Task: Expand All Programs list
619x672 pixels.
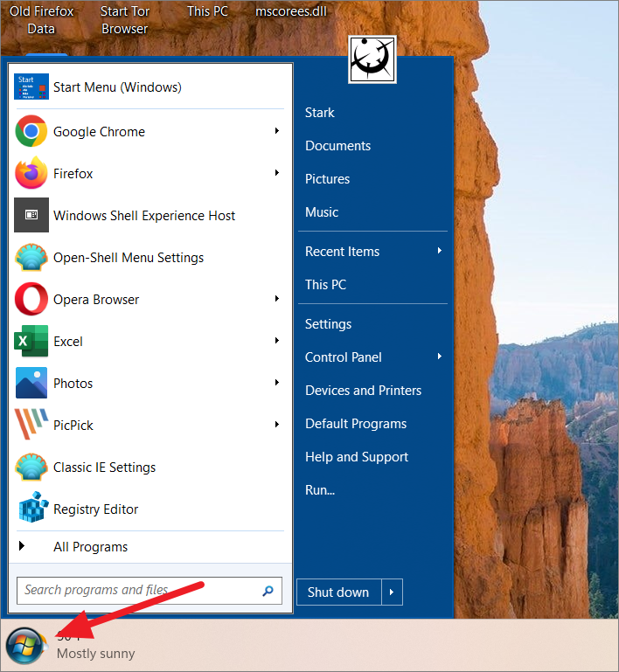Action: click(x=90, y=547)
